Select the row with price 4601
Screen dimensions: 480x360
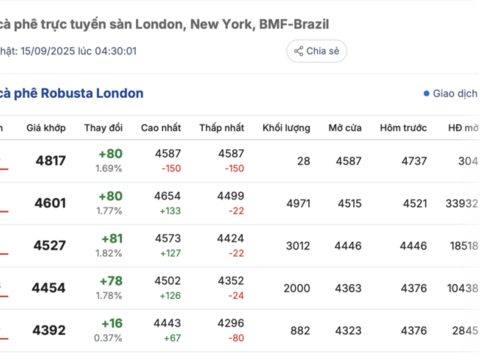coord(240,203)
